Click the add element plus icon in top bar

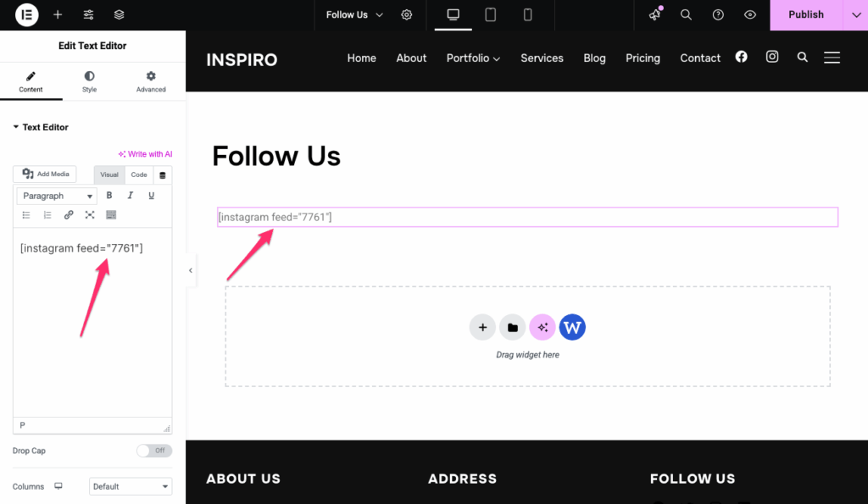[x=58, y=15]
